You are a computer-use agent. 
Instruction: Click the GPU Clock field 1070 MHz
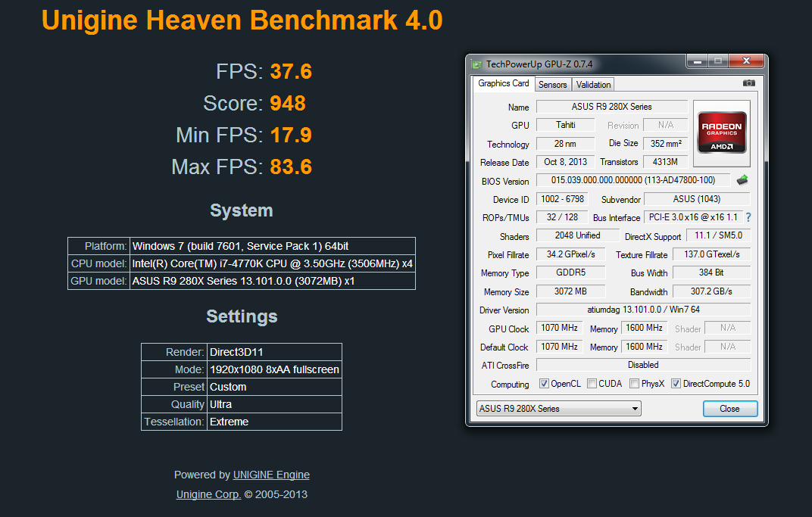[559, 328]
